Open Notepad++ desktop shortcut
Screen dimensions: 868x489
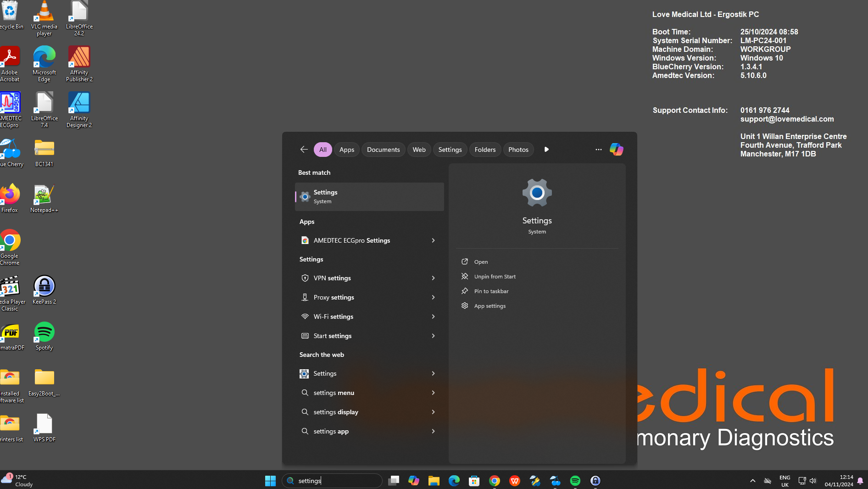pos(44,198)
